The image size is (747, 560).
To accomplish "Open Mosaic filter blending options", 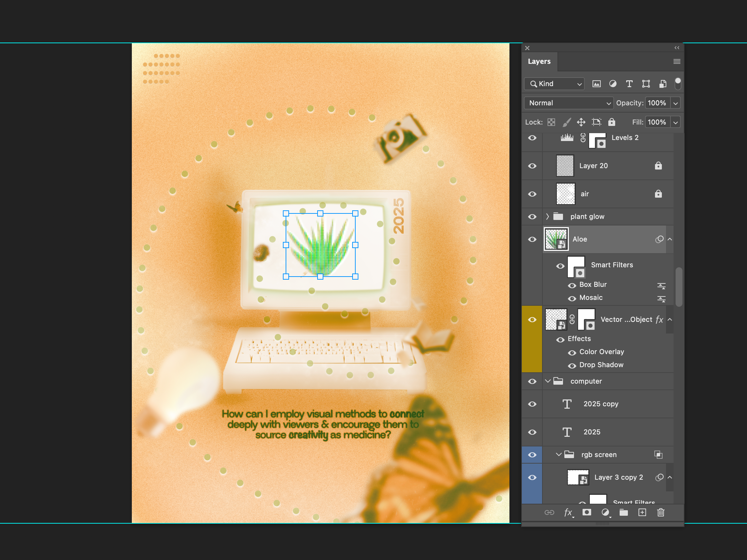I will coord(662,299).
